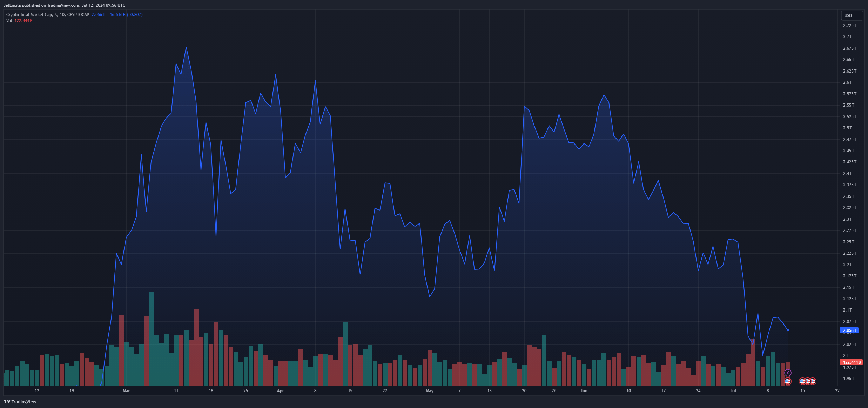This screenshot has width=868, height=408.
Task: Click the 13 date label on the time axis
Action: click(x=490, y=391)
